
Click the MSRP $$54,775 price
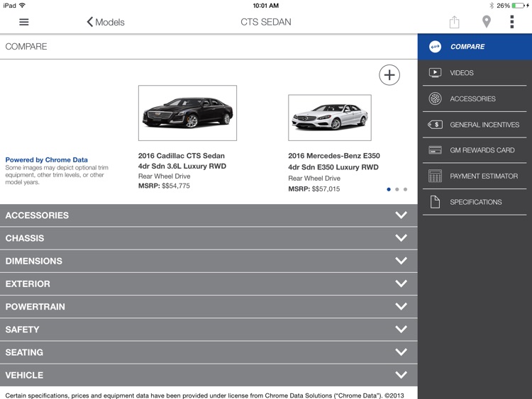(x=164, y=186)
